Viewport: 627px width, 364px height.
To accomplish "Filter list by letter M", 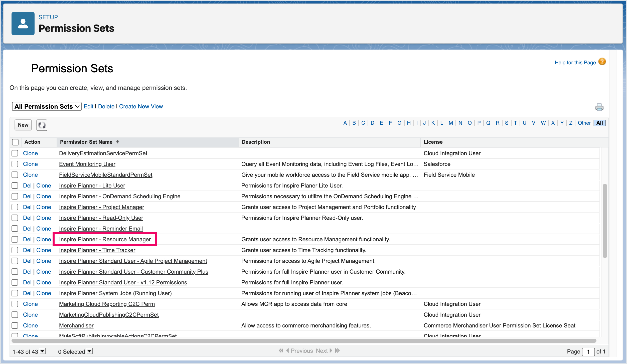I will pyautogui.click(x=451, y=123).
